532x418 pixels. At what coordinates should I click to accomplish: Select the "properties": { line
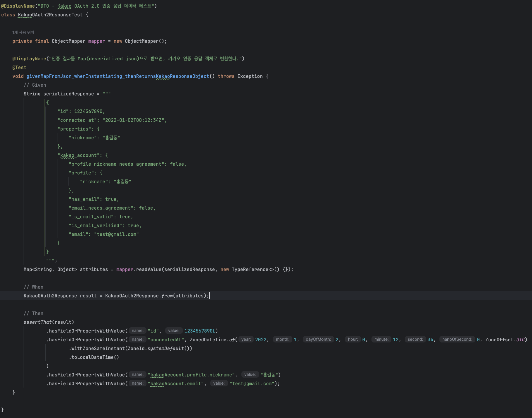(x=79, y=129)
